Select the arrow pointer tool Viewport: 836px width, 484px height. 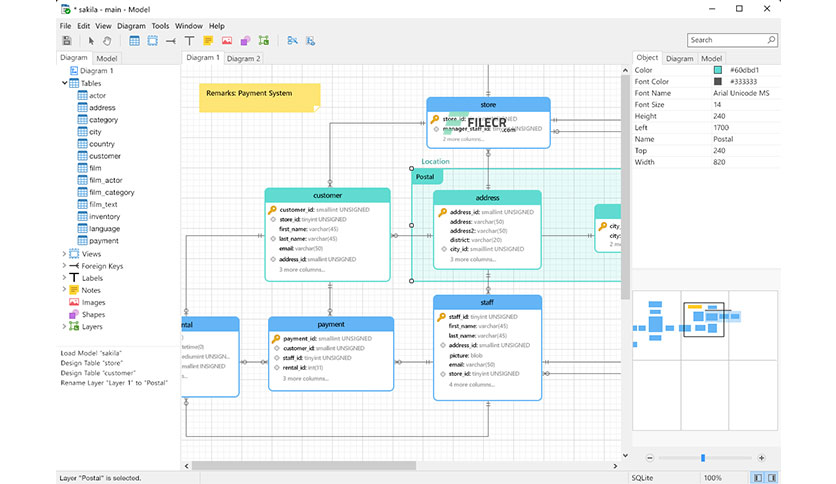pyautogui.click(x=91, y=41)
